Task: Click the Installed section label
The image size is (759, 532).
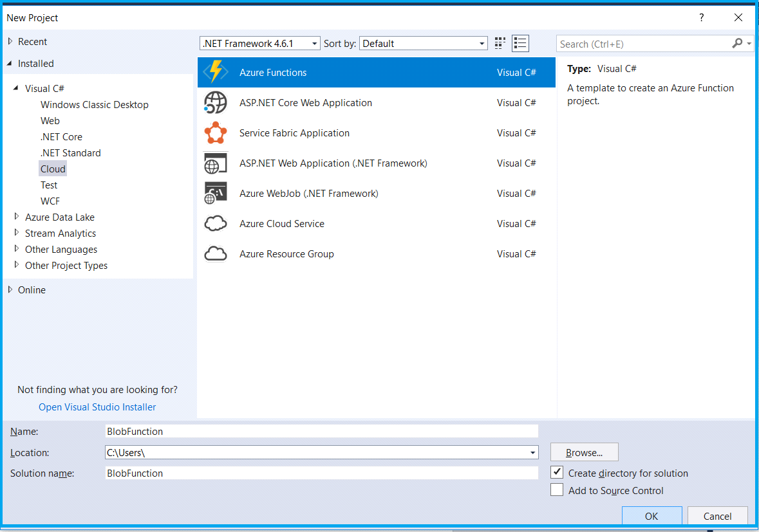Action: click(x=36, y=63)
